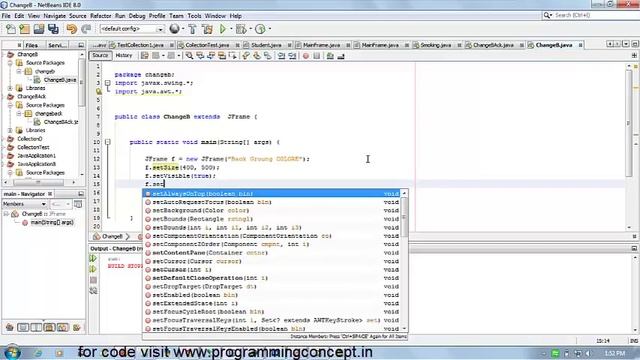
Task: Toggle the third filter button at the Navigator bottom
Action: 36,327
